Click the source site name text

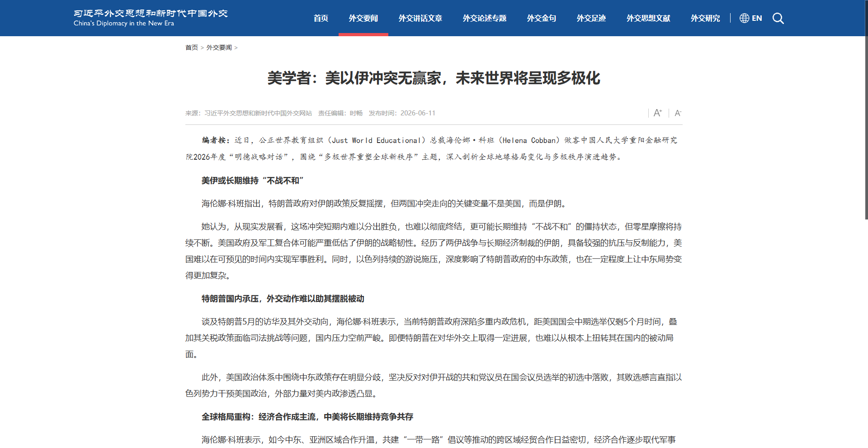(x=258, y=113)
